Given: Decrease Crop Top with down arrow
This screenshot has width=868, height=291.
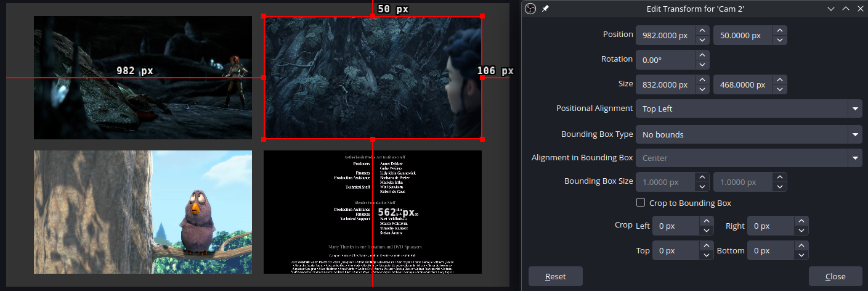Looking at the screenshot, I should pos(707,255).
